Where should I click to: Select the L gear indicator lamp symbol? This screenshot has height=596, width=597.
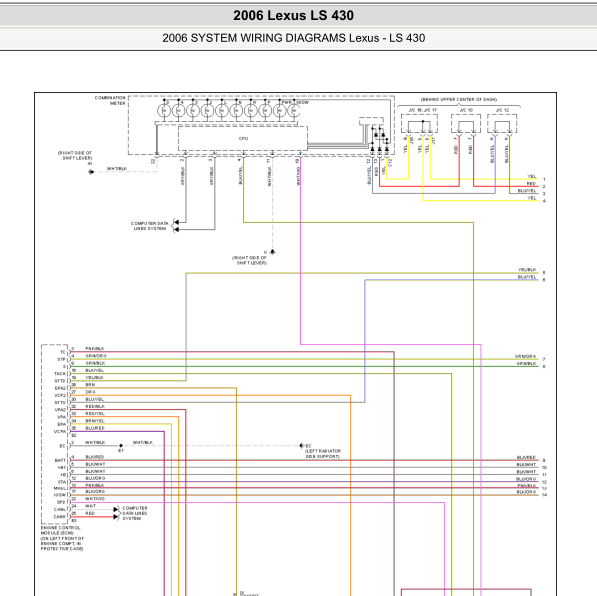pos(222,110)
